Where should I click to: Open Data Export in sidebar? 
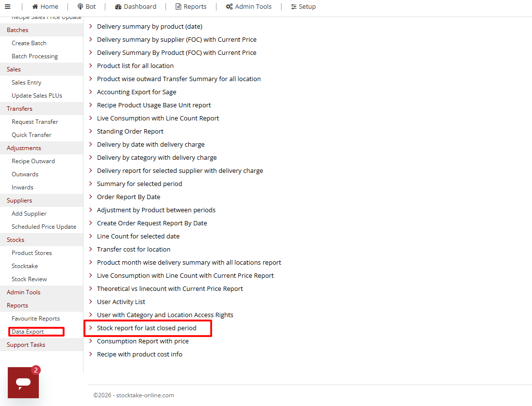coord(28,332)
